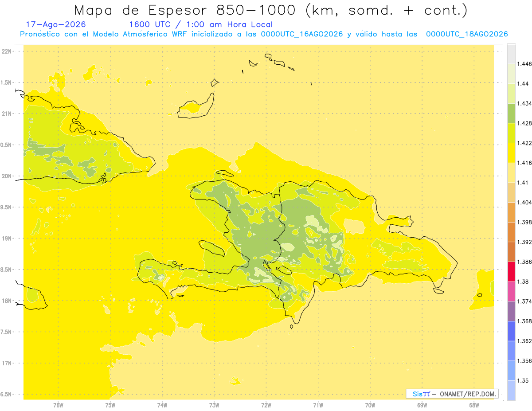The image size is (532, 411).
Task: Click the legend value 1.38
Action: (523, 282)
